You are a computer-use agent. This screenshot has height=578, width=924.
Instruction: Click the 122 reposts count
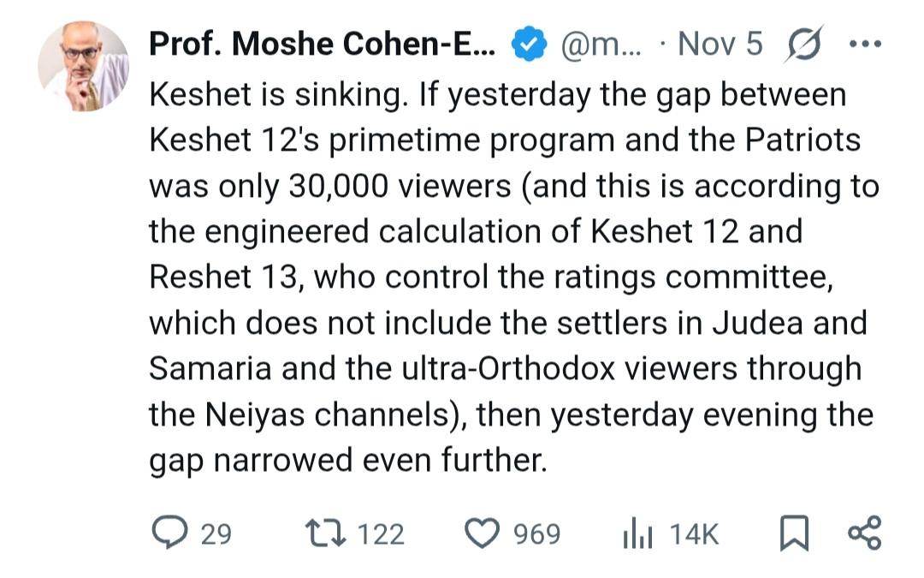[x=380, y=534]
